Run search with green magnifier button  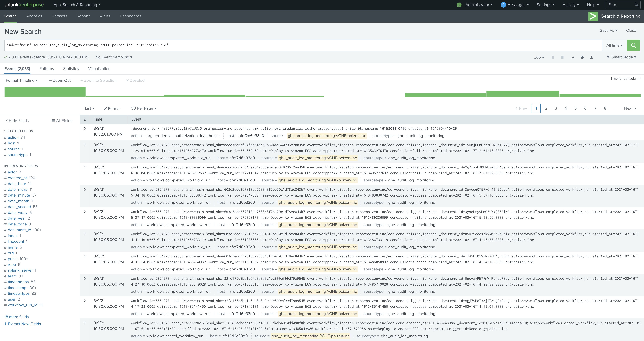click(633, 45)
